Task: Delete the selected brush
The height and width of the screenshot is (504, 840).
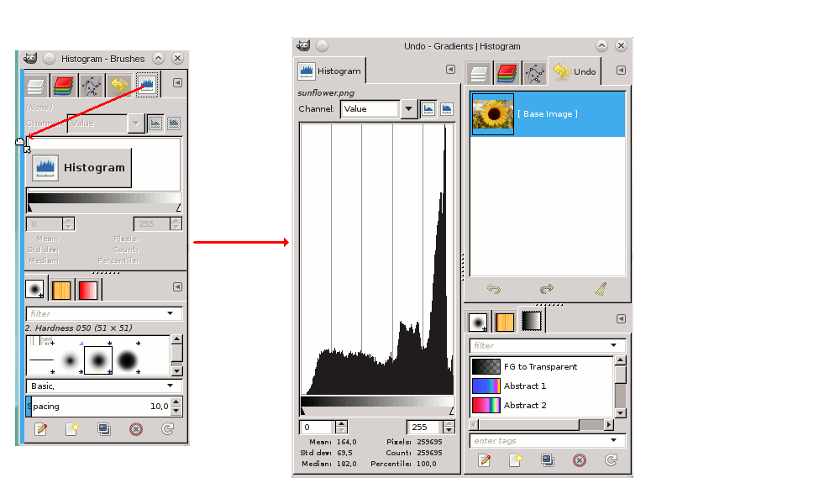Action: click(x=135, y=428)
